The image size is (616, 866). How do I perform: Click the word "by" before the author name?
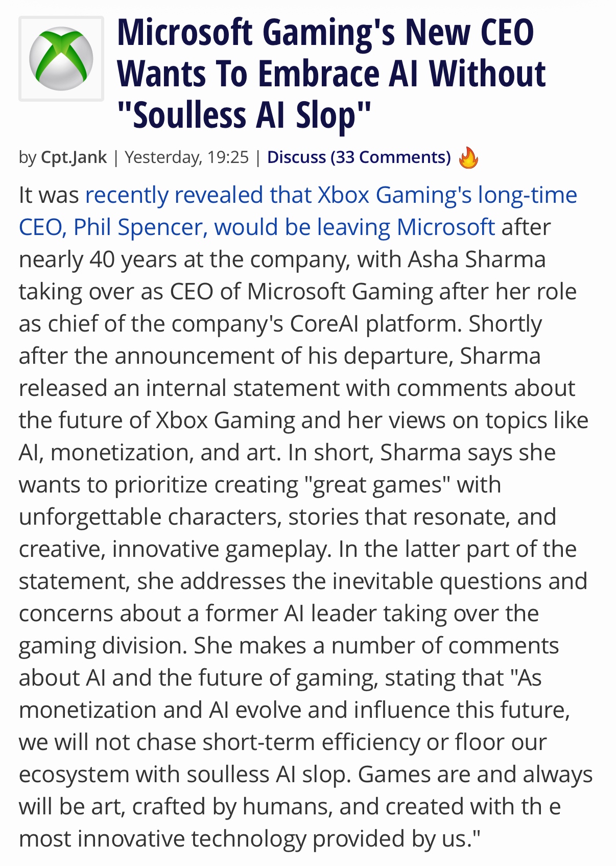pyautogui.click(x=27, y=157)
